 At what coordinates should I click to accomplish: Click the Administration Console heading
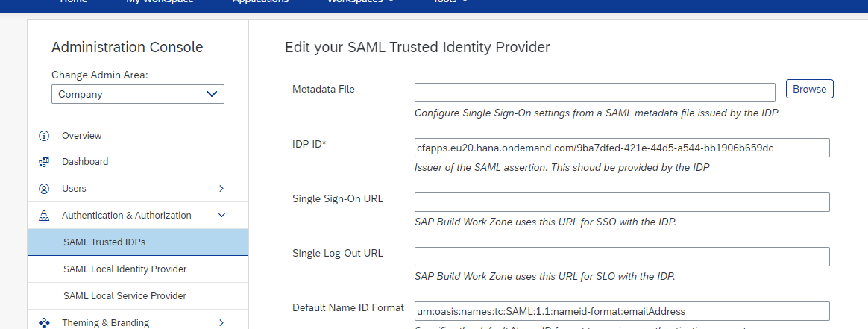click(128, 48)
